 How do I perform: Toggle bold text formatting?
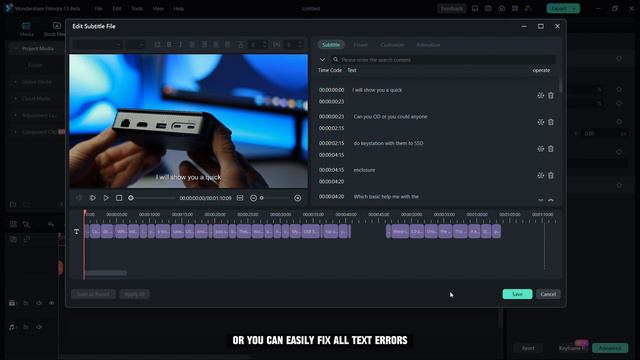pyautogui.click(x=169, y=44)
